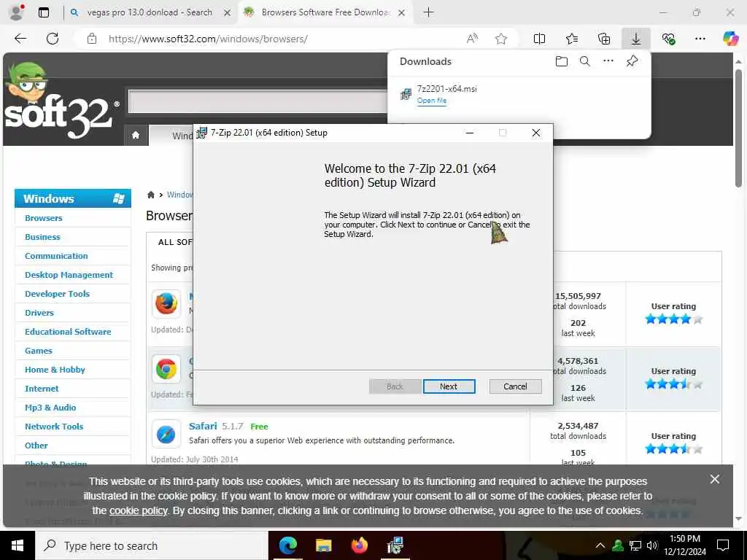Click the soft32 site search box
Viewport: 747px width, 560px height.
click(258, 101)
